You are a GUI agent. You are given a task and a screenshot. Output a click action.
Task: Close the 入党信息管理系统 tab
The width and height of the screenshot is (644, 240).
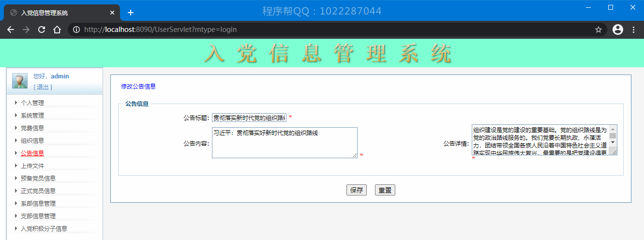tap(112, 13)
